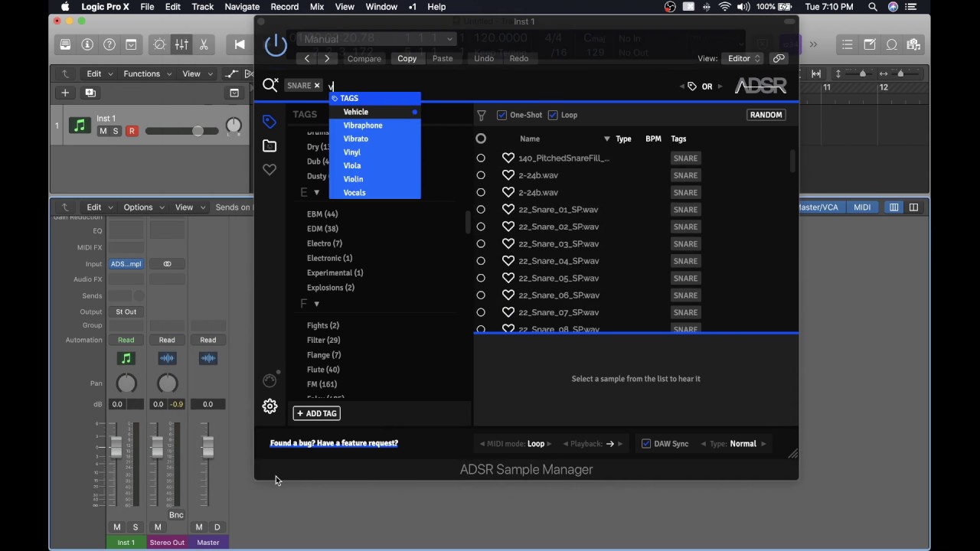
Task: Favorite 22_Snare_01_SP.wav with heart icon
Action: (508, 209)
